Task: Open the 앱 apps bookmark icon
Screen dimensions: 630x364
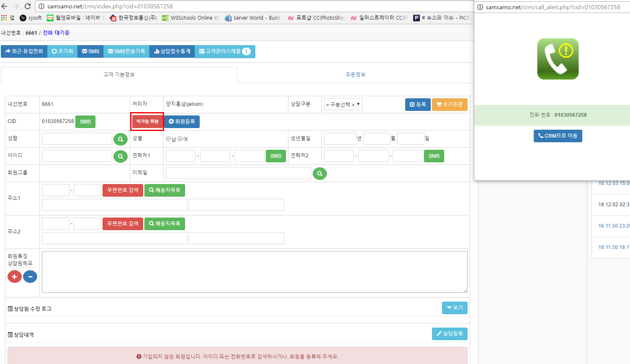Action: click(x=4, y=18)
